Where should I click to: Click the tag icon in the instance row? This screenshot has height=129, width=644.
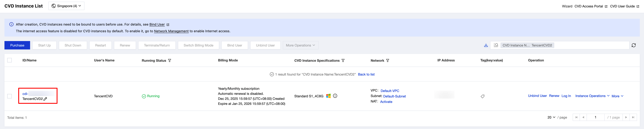point(483,96)
